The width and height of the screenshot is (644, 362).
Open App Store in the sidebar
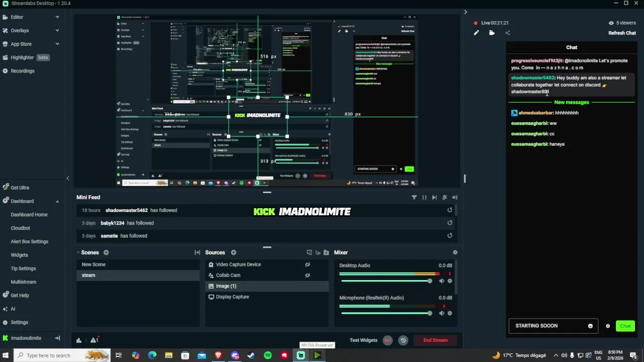click(x=21, y=44)
